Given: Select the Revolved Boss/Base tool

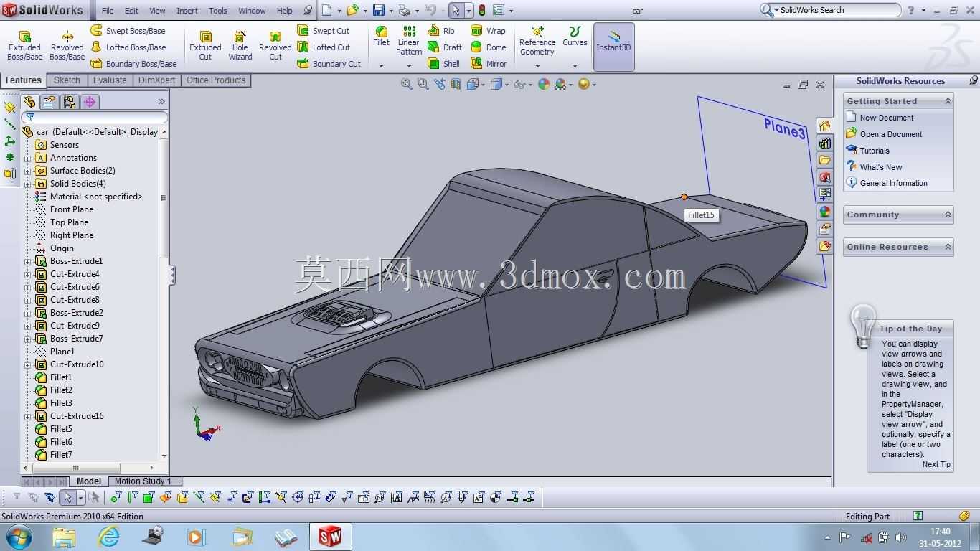Looking at the screenshot, I should (67, 45).
